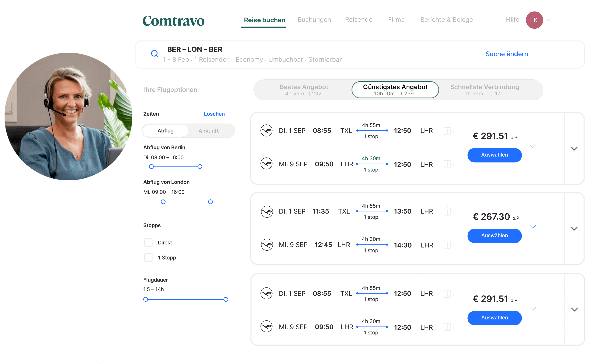601x364 pixels.
Task: Expand price details of €267.30 offer
Action: click(x=533, y=227)
